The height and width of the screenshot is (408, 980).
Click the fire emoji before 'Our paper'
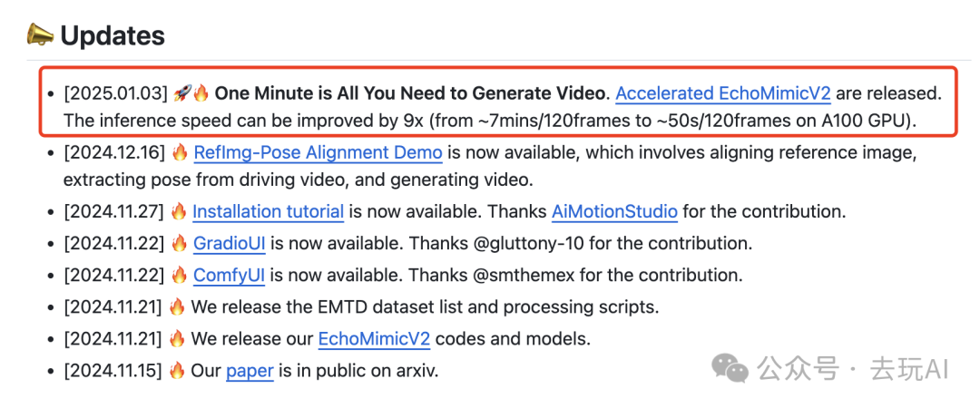[177, 371]
